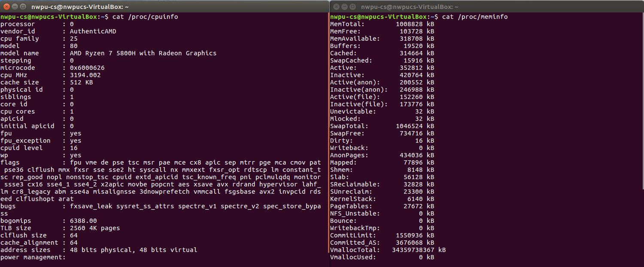Click the 'initial apicid' label

27,126
